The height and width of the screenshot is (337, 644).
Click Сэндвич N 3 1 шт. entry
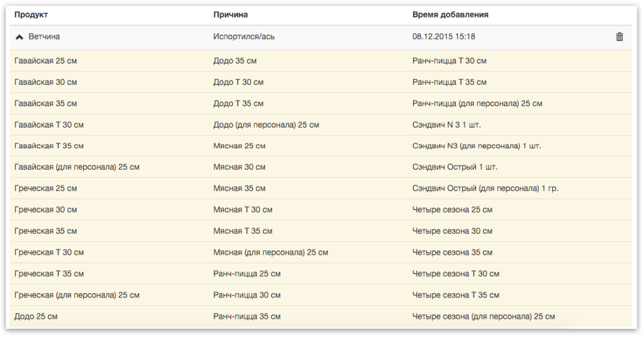(x=447, y=124)
